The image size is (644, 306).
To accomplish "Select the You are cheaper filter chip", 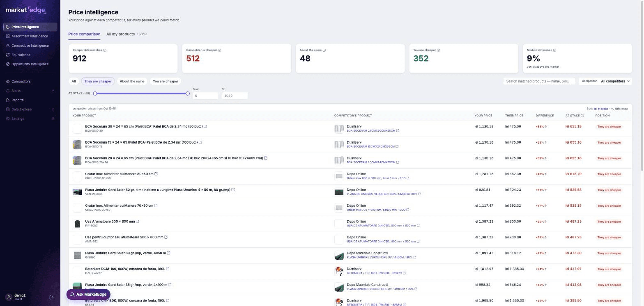I will (x=166, y=81).
